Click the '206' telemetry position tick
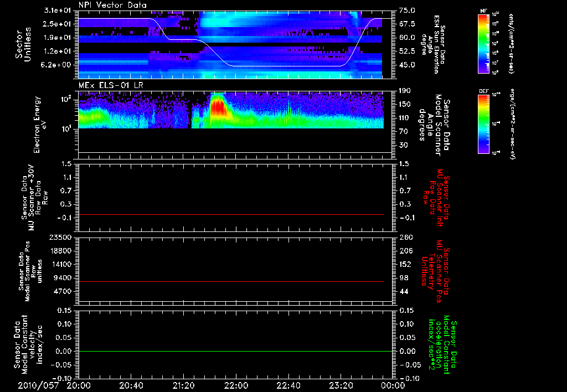 pos(405,251)
